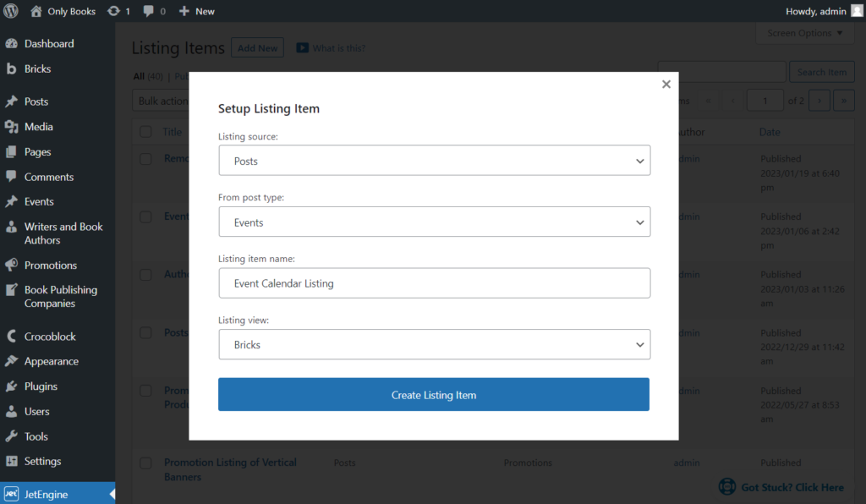Open the Got Stuck? Click Here link
866x504 pixels.
792,487
